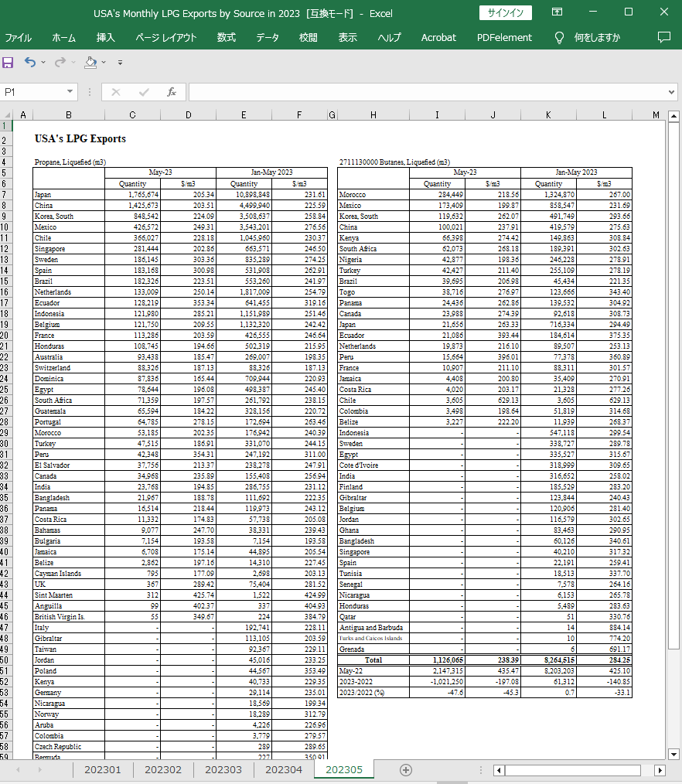Open the Acrobat ribbon tab
The height and width of the screenshot is (784, 682).
pos(438,38)
